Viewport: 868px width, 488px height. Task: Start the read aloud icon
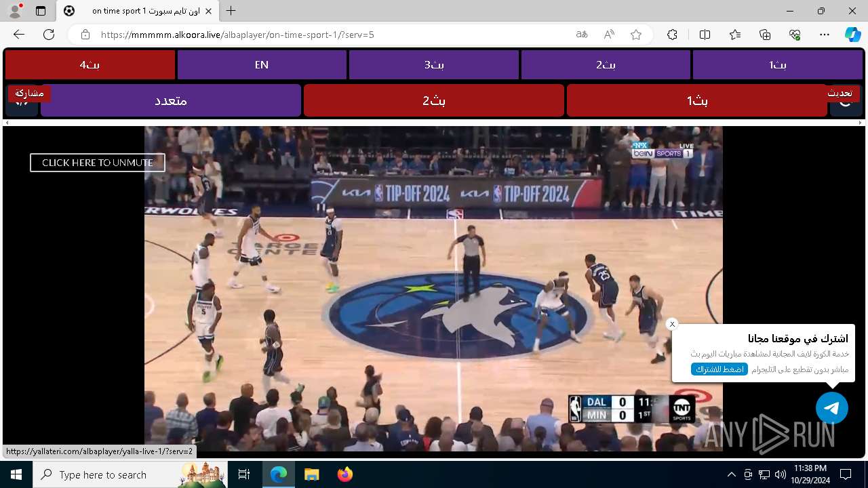coord(609,35)
